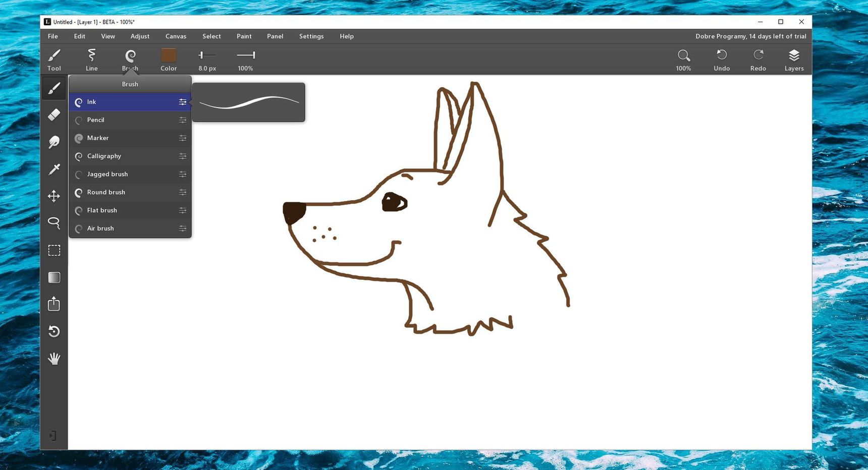Maximize the application window
The height and width of the screenshot is (470, 868).
tap(781, 22)
